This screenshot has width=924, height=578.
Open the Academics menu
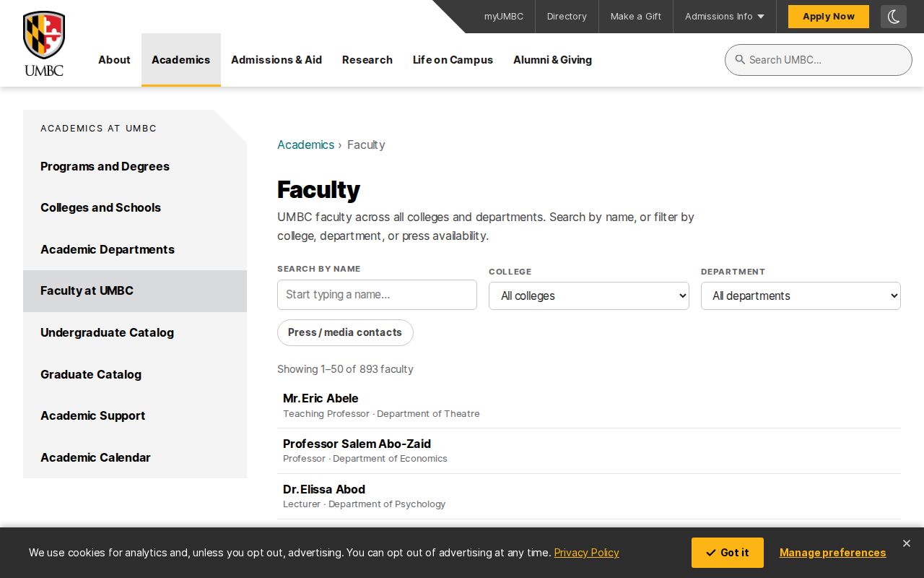pos(181,60)
